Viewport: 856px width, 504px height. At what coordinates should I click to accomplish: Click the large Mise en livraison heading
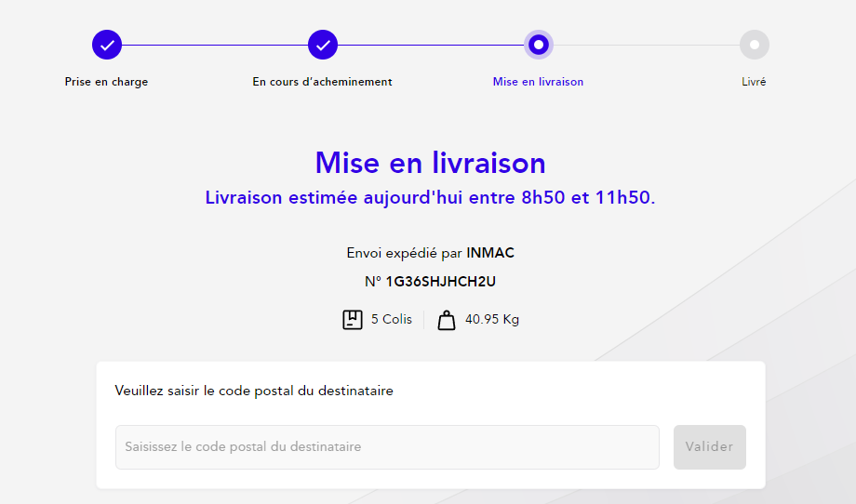point(430,163)
